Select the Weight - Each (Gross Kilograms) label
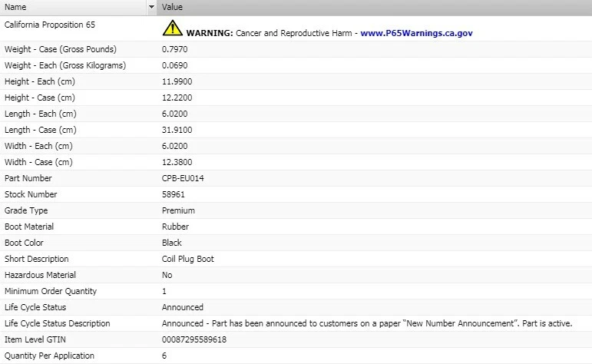The height and width of the screenshot is (364, 592). pyautogui.click(x=65, y=66)
